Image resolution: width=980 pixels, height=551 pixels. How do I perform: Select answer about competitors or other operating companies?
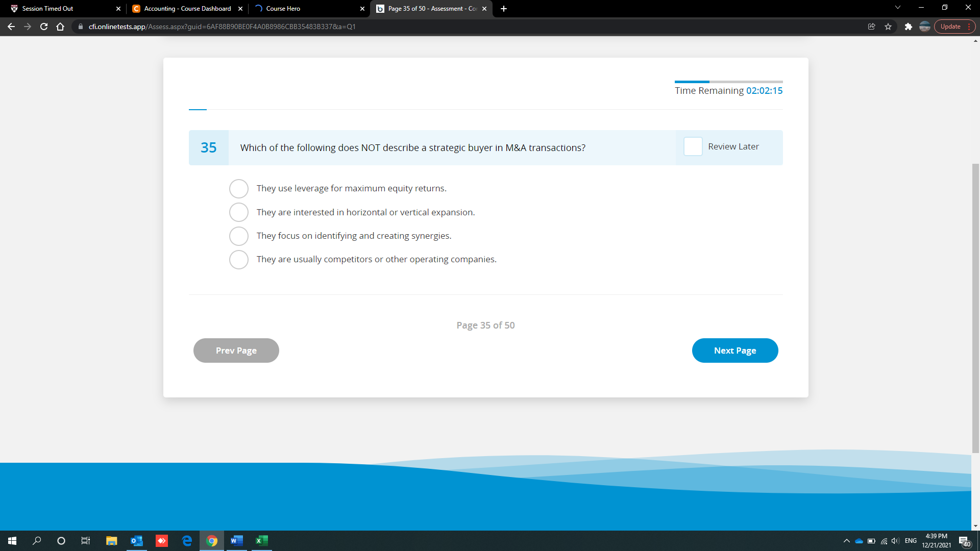point(238,259)
